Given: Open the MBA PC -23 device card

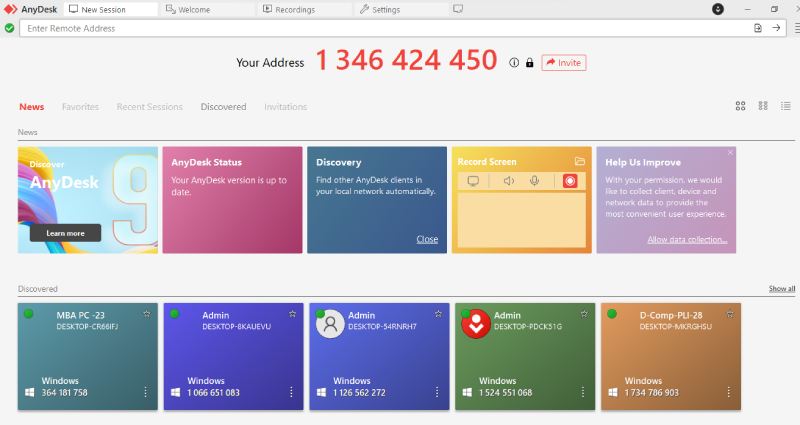Looking at the screenshot, I should coord(88,356).
